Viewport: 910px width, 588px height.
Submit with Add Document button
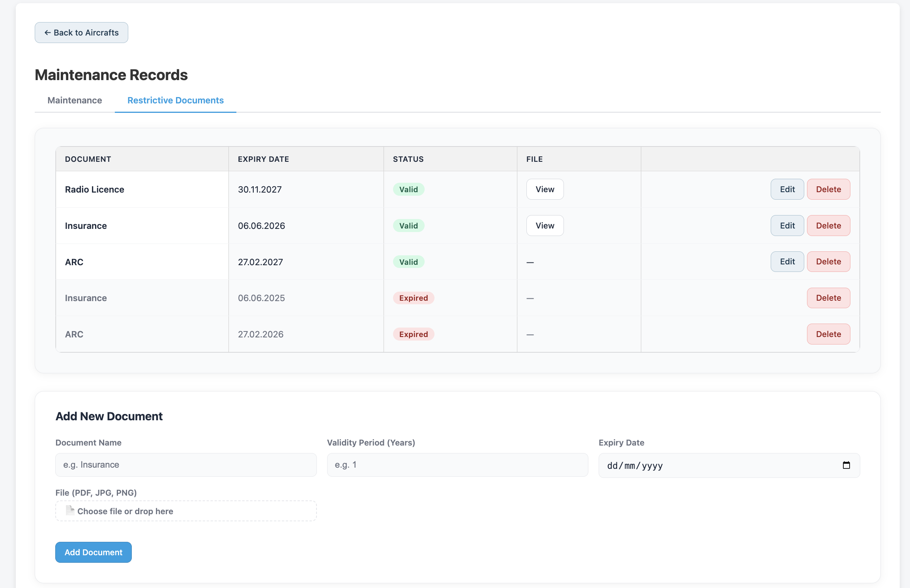[94, 552]
